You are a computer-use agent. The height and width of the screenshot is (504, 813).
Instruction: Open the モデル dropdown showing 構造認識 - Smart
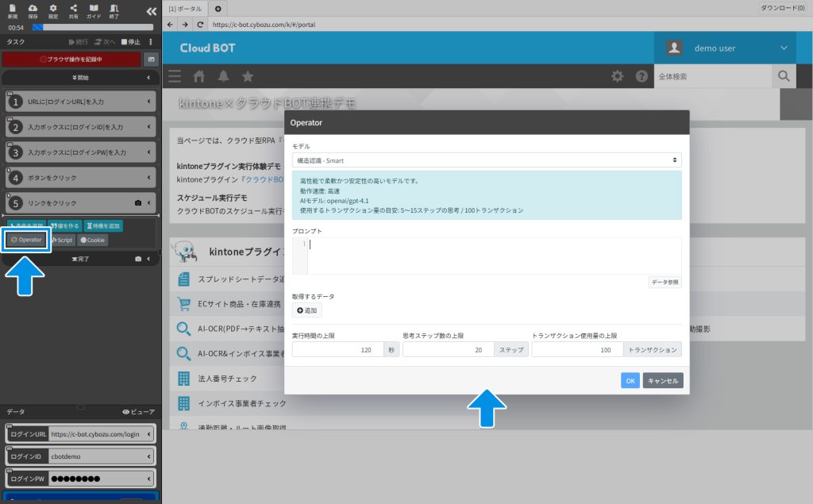487,160
